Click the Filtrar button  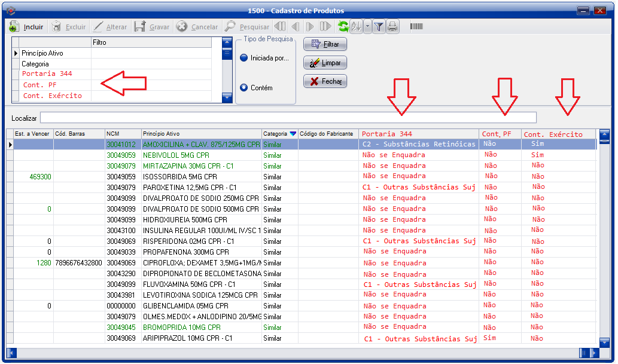click(325, 44)
